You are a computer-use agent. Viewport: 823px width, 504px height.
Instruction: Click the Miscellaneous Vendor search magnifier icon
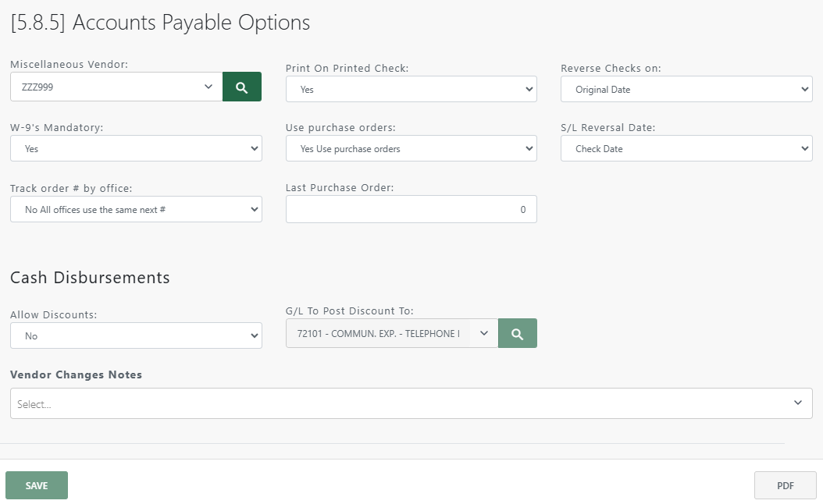[242, 87]
